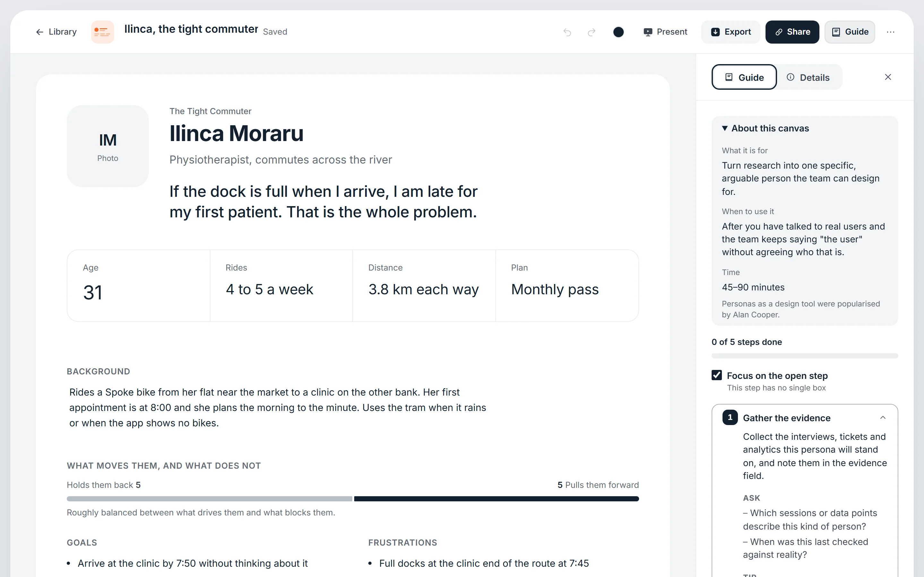
Task: Toggle the Guide panel from toolbar
Action: coord(850,32)
